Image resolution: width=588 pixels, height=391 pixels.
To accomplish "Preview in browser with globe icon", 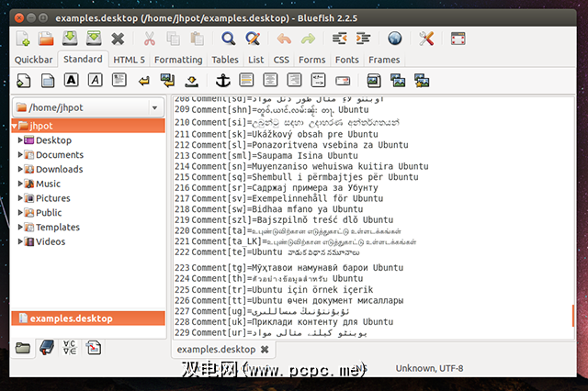I will tap(394, 39).
